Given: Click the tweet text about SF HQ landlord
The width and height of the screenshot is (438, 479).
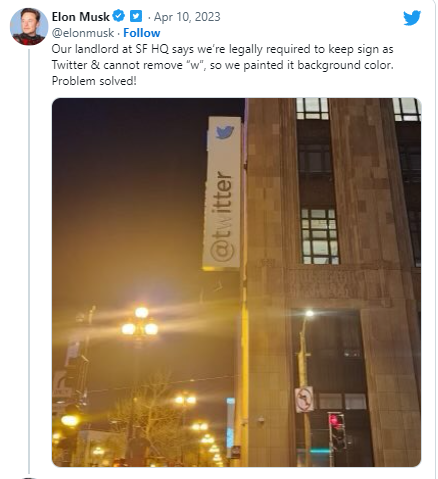Looking at the screenshot, I should coord(222,65).
